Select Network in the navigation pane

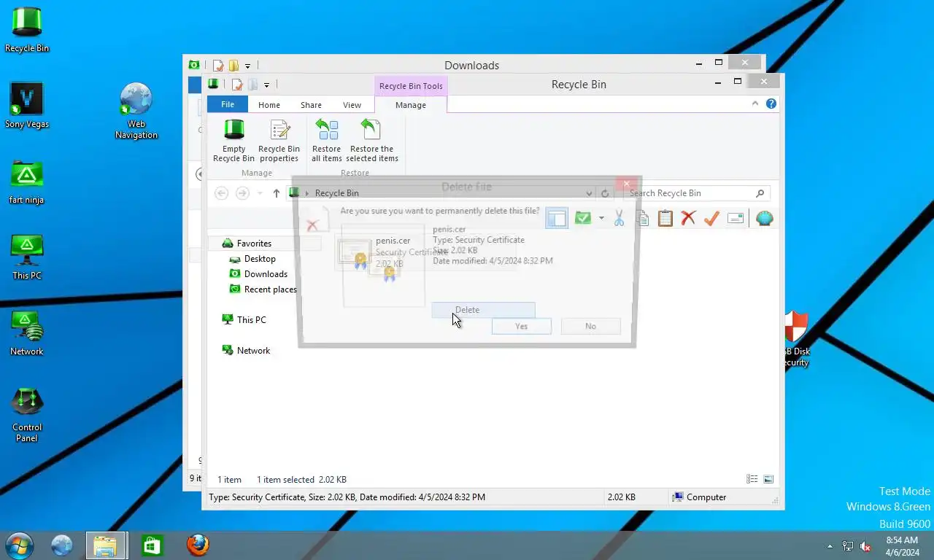point(253,351)
